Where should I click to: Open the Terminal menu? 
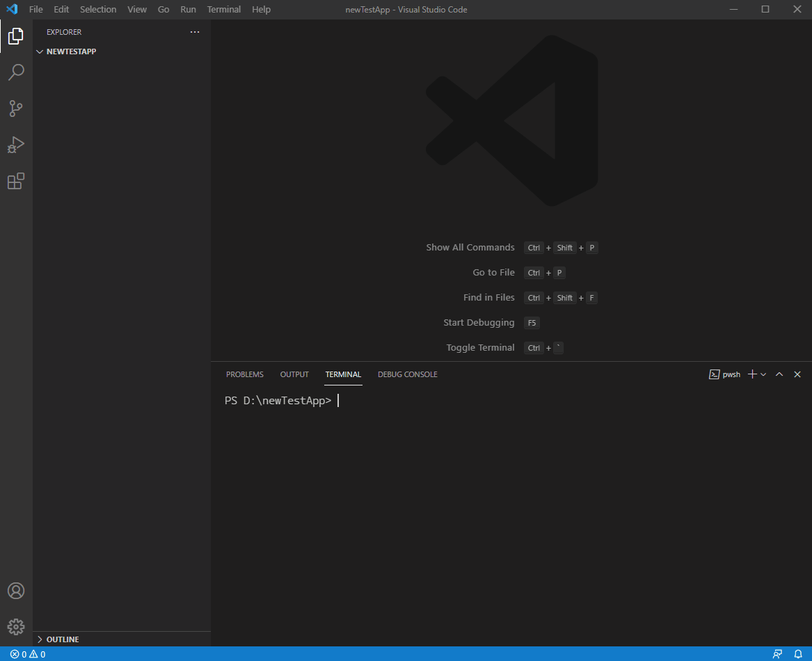[x=224, y=9]
